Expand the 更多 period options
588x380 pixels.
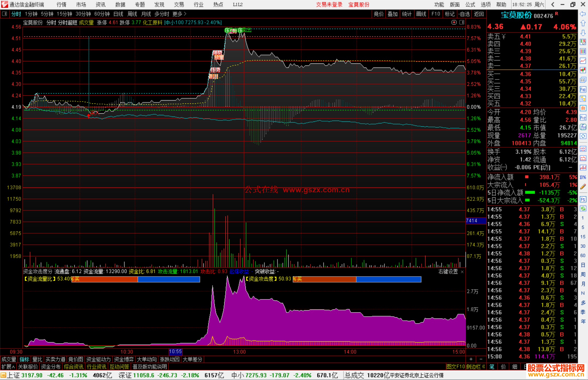tap(179, 14)
